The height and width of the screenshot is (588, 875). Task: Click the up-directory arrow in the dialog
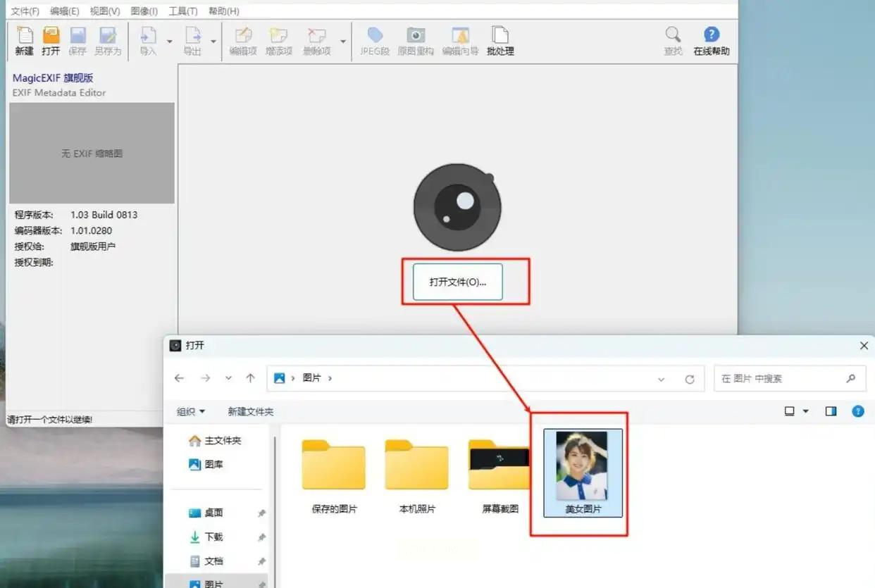click(250, 378)
